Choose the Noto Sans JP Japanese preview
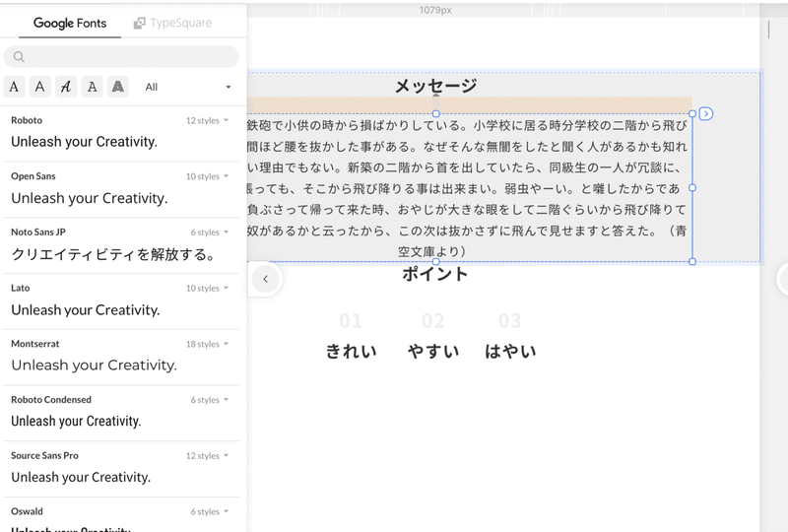The image size is (788, 532). (113, 254)
